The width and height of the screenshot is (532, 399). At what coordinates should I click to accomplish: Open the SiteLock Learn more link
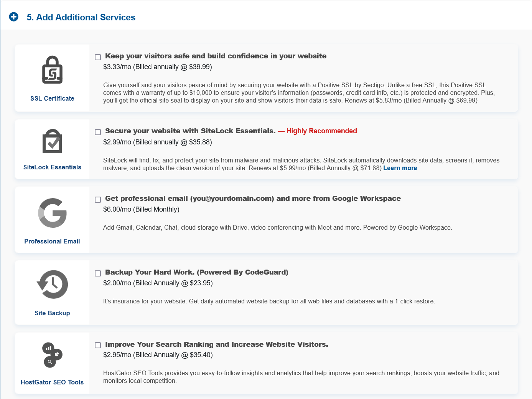pos(400,168)
